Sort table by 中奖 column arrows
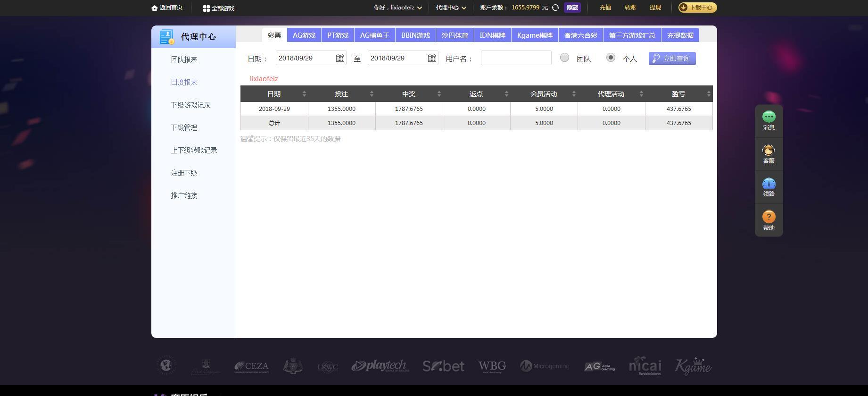This screenshot has width=868, height=396. 439,94
